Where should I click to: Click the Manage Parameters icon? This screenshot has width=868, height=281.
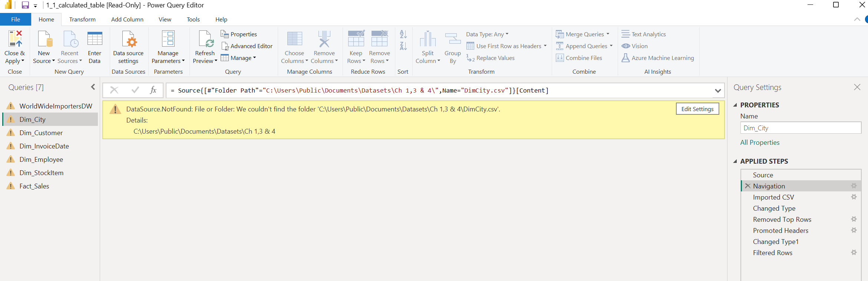(x=168, y=39)
